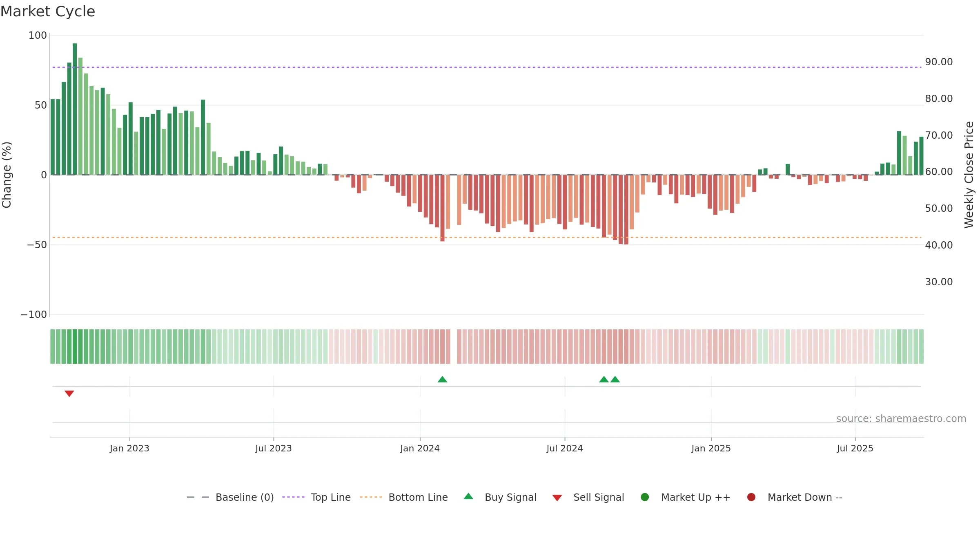Click the 40.00 right axis tick
980x551 pixels.
[939, 245]
